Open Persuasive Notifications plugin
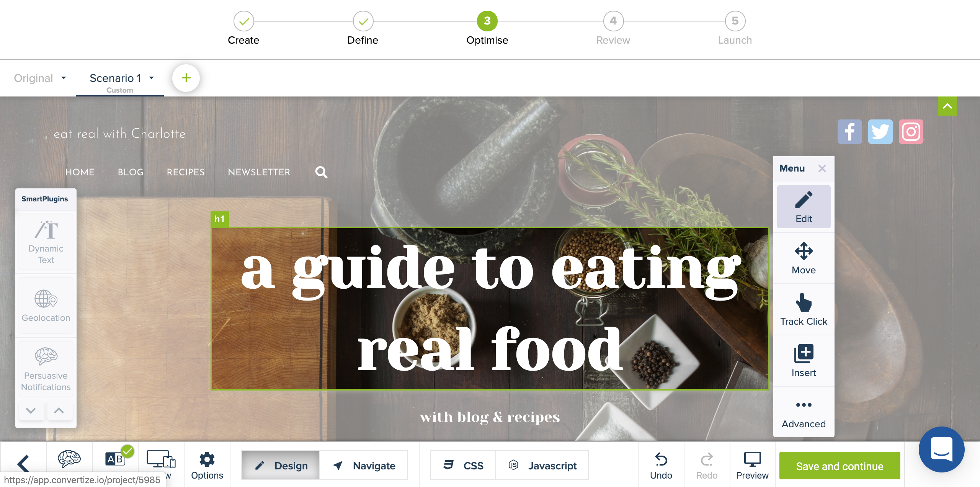Viewport: 980px width, 487px height. pos(46,369)
